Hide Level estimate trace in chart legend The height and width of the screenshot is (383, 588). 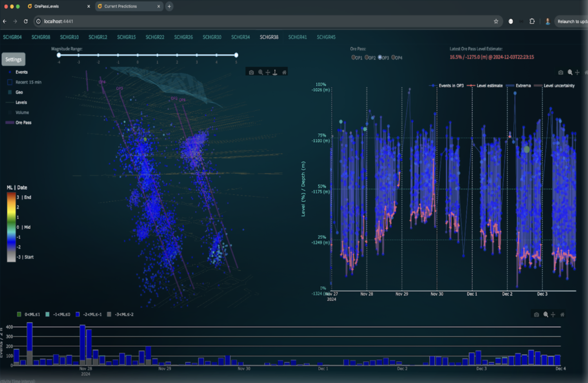485,85
